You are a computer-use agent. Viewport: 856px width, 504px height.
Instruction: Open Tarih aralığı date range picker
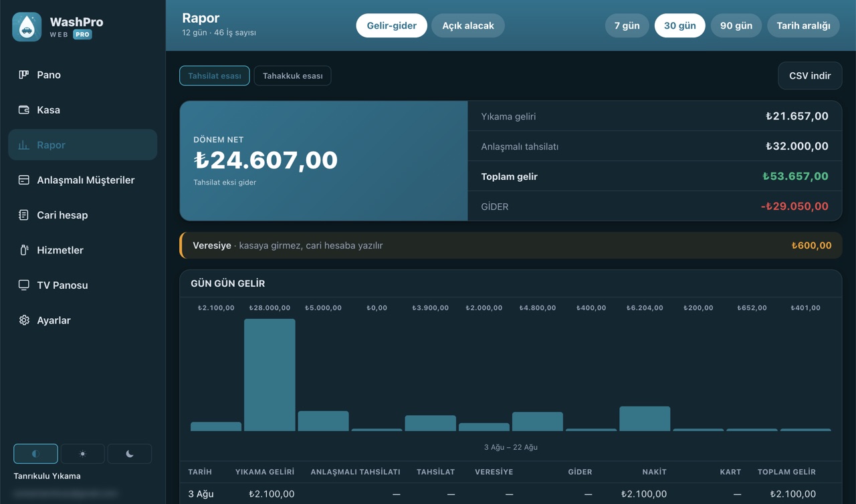coord(803,25)
